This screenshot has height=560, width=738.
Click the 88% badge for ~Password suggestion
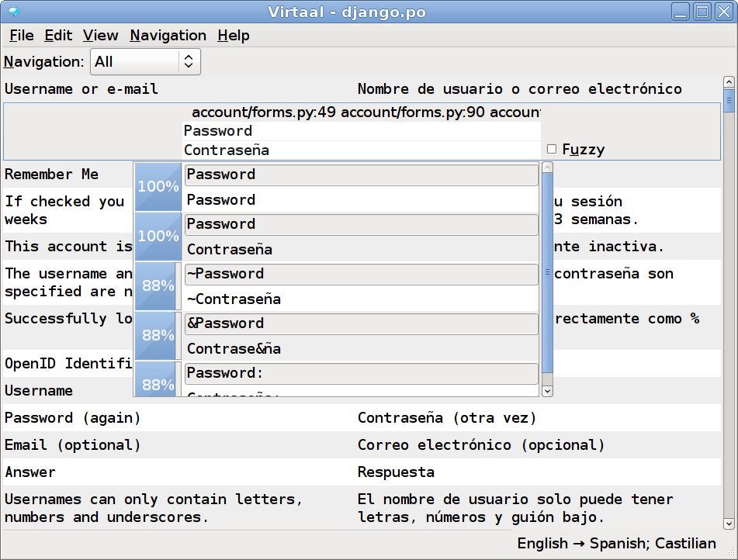click(x=158, y=285)
